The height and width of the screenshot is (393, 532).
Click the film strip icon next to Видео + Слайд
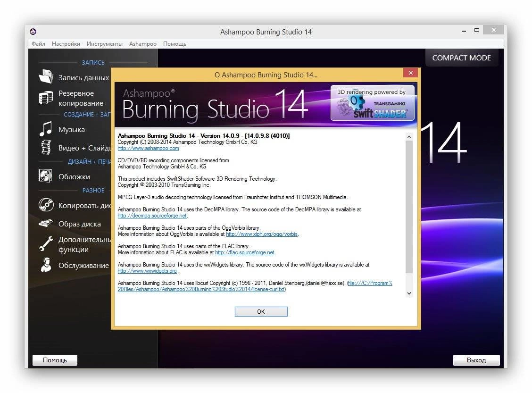(46, 148)
